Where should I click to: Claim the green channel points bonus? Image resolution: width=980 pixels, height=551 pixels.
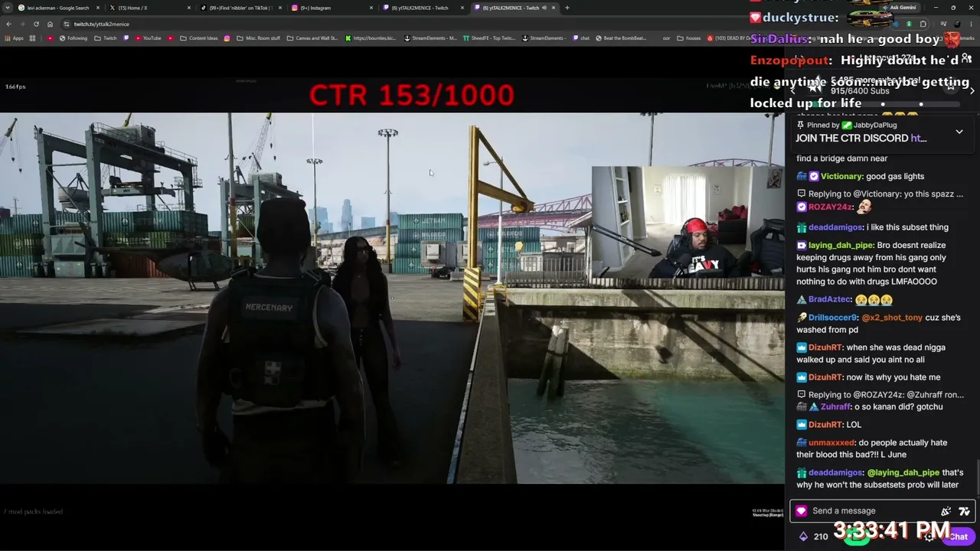click(x=855, y=536)
